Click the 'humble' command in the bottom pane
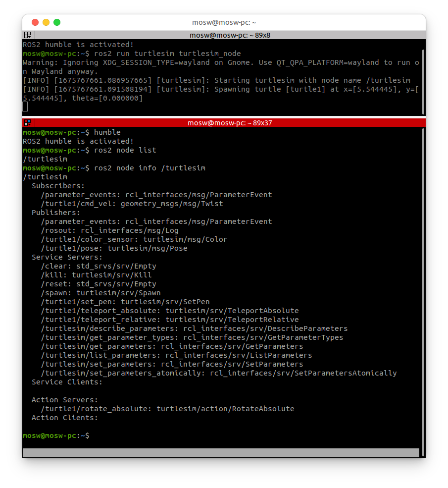Screen dimensions: 448x488 (x=107, y=132)
